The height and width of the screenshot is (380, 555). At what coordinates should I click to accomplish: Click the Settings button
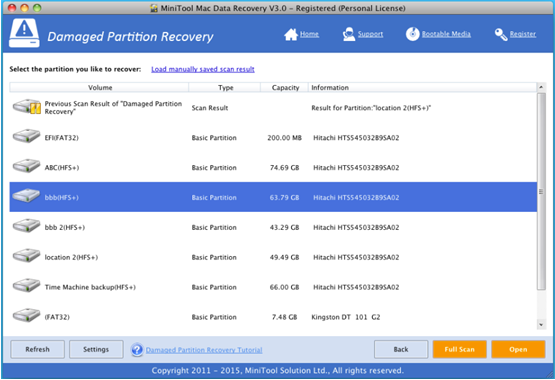96,349
